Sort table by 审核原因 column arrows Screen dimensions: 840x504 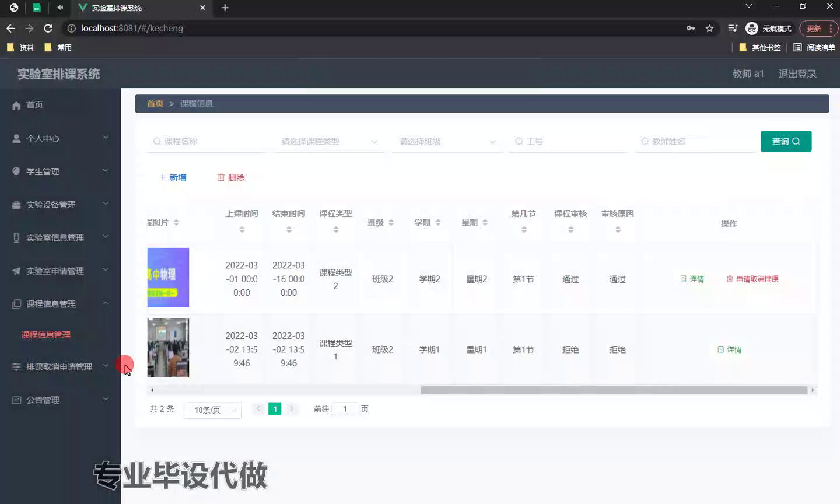pos(618,230)
